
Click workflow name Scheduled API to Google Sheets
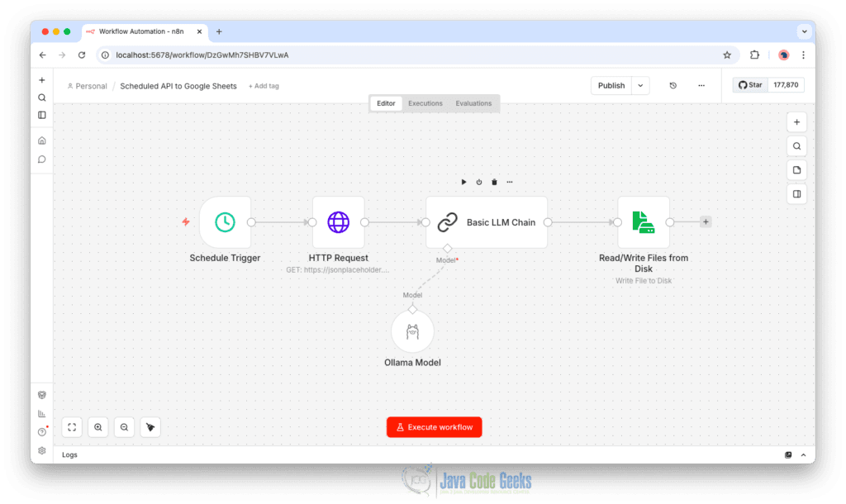(178, 86)
